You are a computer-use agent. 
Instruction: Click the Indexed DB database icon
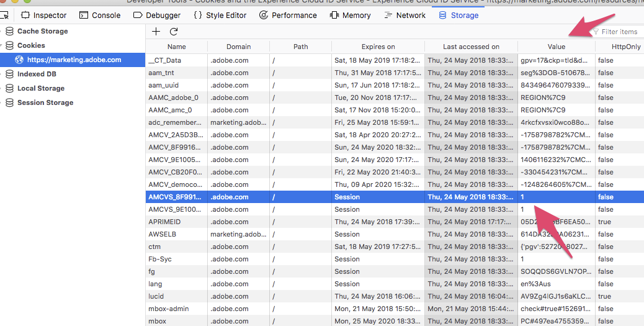(9, 75)
